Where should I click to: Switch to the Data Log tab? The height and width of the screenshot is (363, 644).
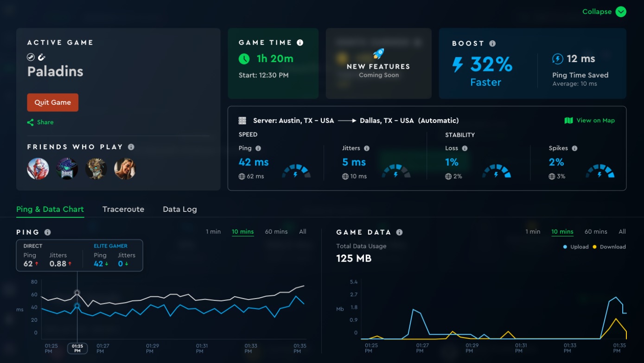tap(180, 209)
